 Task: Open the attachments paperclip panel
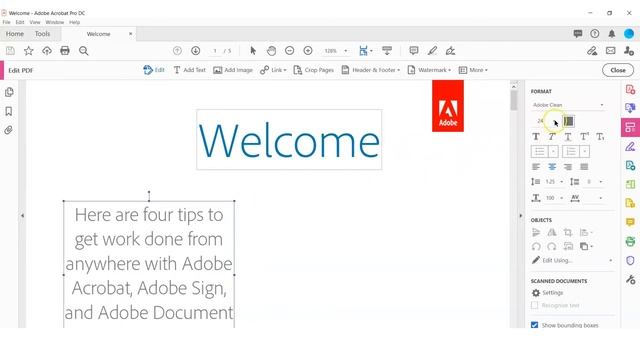pos(9,130)
